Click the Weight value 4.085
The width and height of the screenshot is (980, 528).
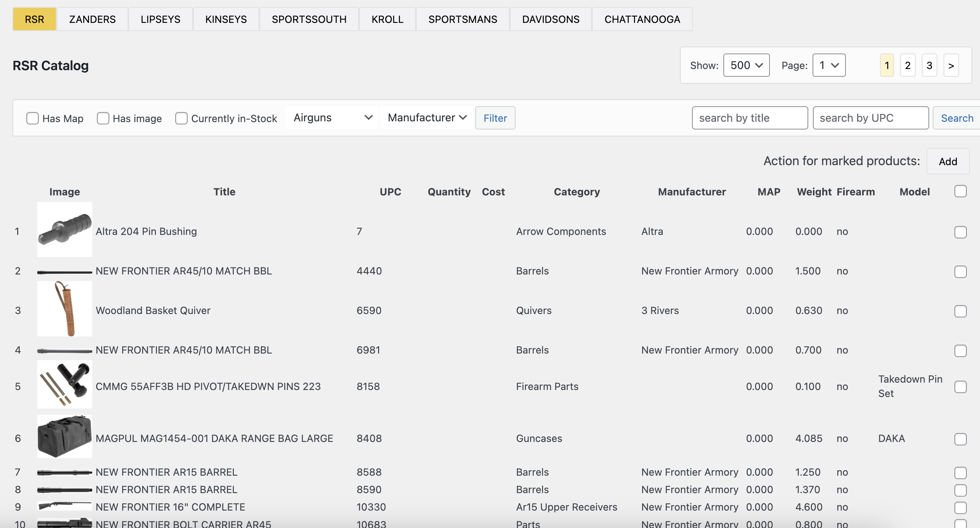pos(809,438)
